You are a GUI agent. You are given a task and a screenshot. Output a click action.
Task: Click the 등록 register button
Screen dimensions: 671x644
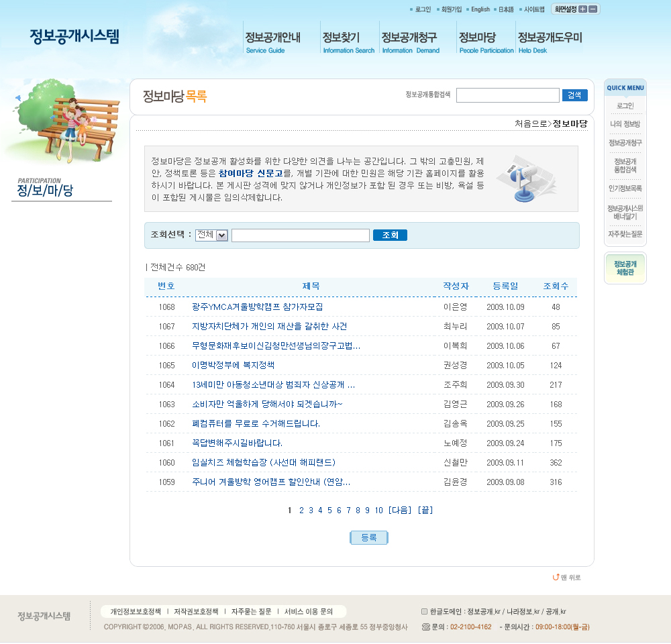click(369, 537)
